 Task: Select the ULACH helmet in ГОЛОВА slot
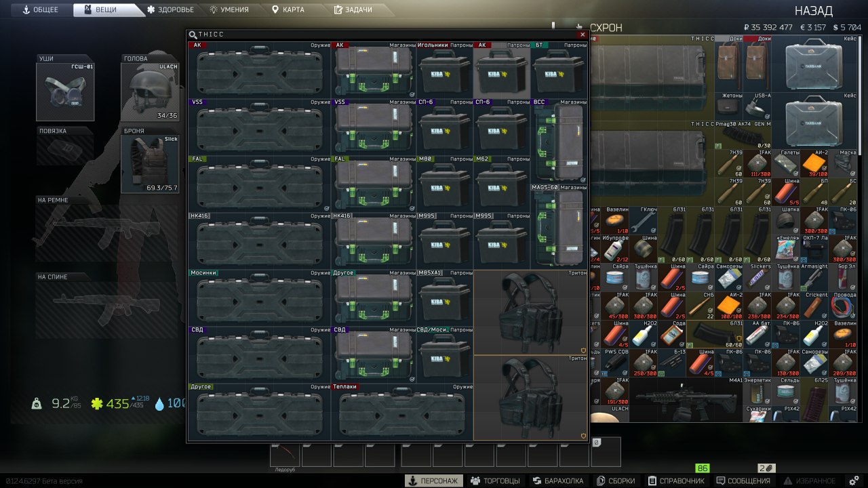point(150,91)
